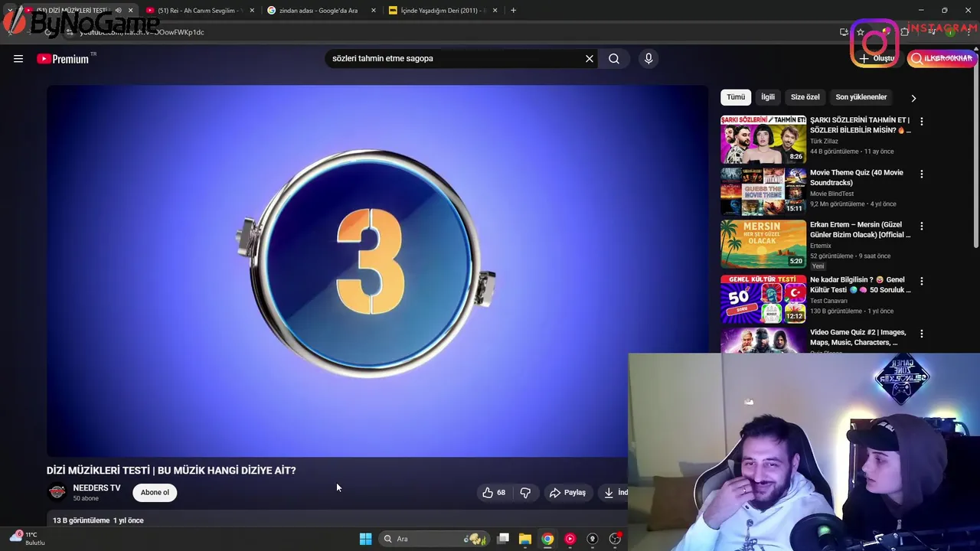Open a new browser tab with plus

(513, 11)
